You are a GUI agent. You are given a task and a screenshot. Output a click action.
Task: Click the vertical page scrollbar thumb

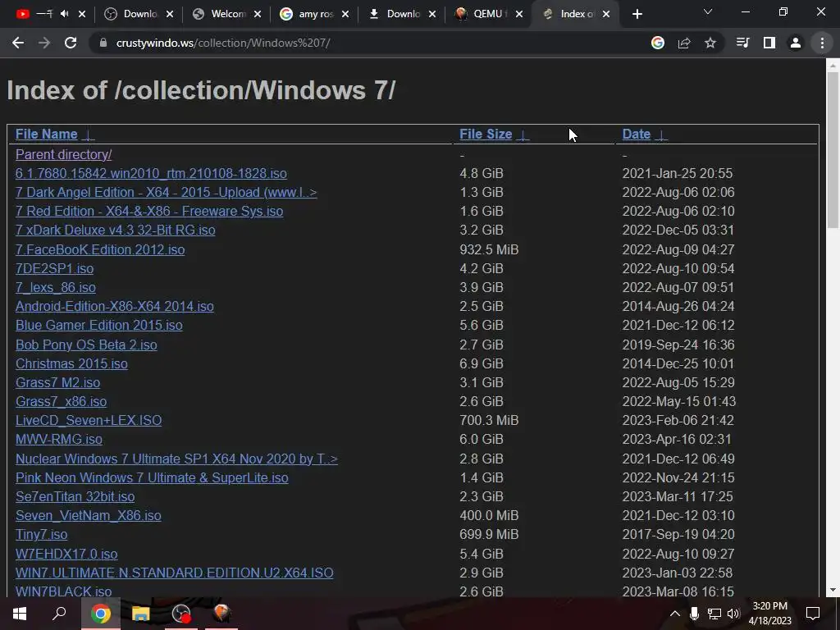(x=833, y=150)
